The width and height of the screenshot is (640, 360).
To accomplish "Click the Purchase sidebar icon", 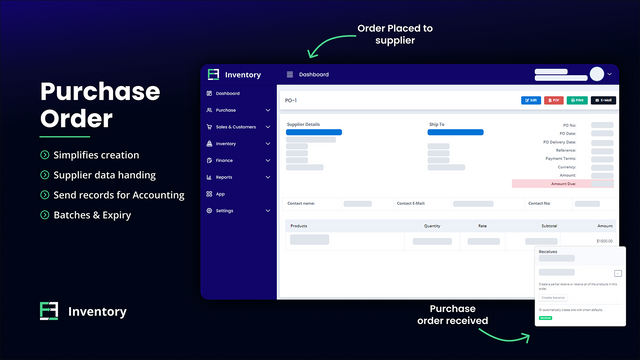I will (x=209, y=110).
